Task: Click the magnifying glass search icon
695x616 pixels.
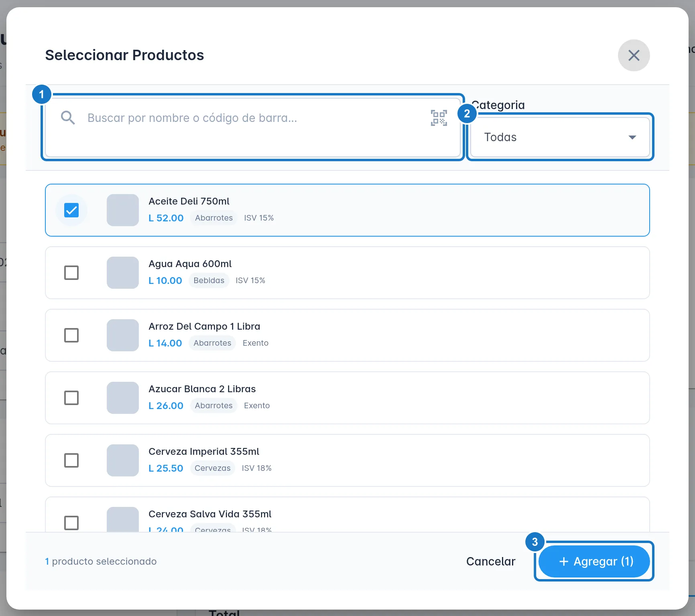Action: point(68,118)
